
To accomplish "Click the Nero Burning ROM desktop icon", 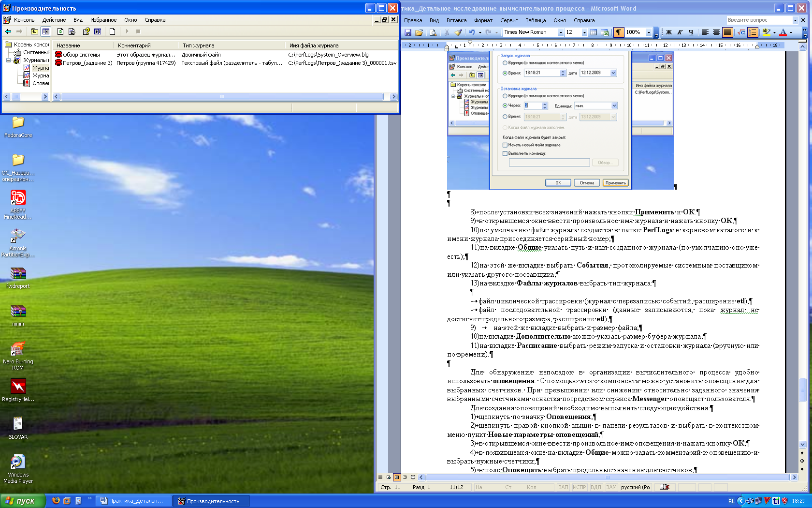I will point(18,356).
